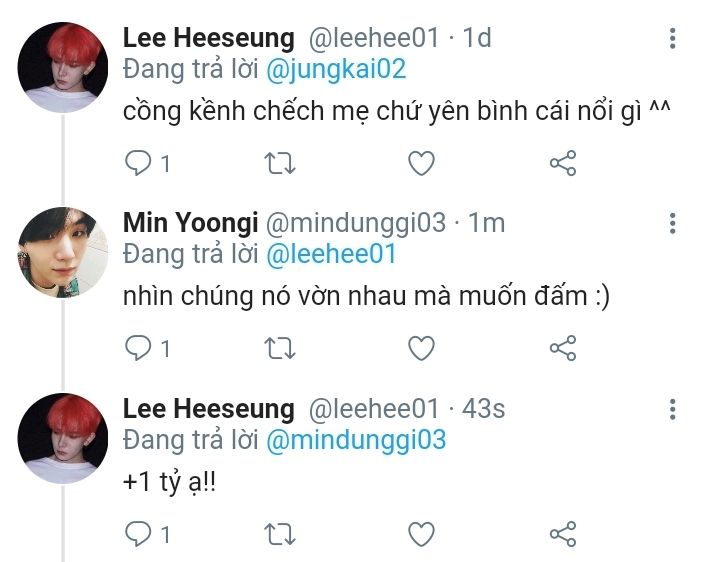Screen dimensions: 720x562
Task: Open the @jungkai02 mention link
Action: click(336, 69)
